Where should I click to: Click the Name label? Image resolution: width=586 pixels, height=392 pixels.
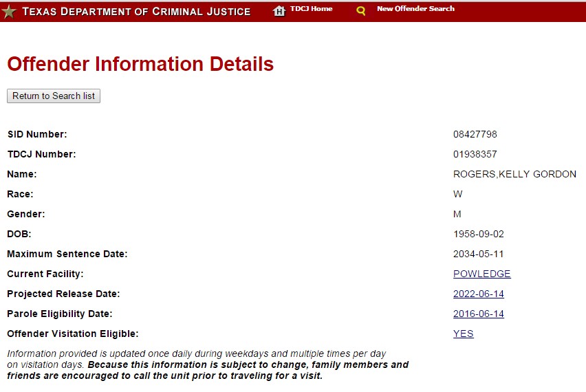[22, 175]
